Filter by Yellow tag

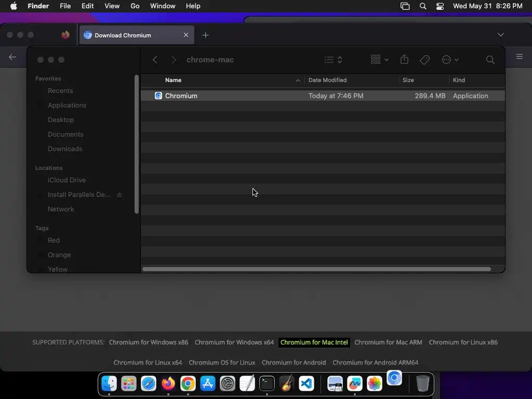click(57, 269)
